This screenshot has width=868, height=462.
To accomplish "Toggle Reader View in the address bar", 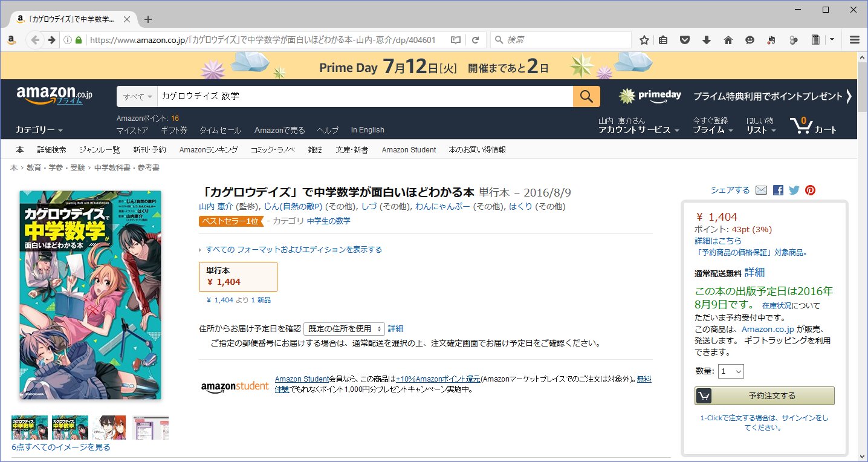I will 456,40.
